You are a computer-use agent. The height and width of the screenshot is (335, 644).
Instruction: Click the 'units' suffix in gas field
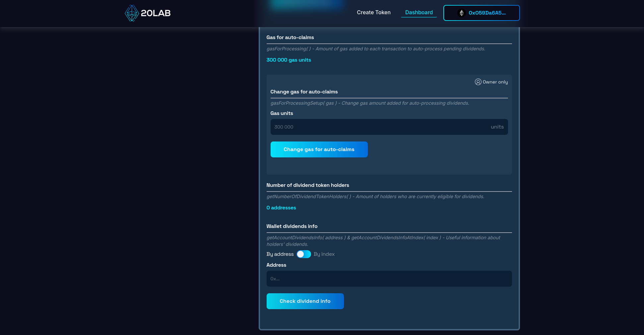tap(497, 127)
